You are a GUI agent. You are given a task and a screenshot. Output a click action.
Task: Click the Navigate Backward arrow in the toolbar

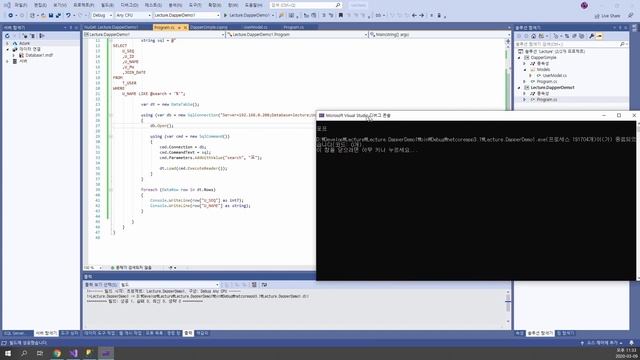(x=414, y=16)
